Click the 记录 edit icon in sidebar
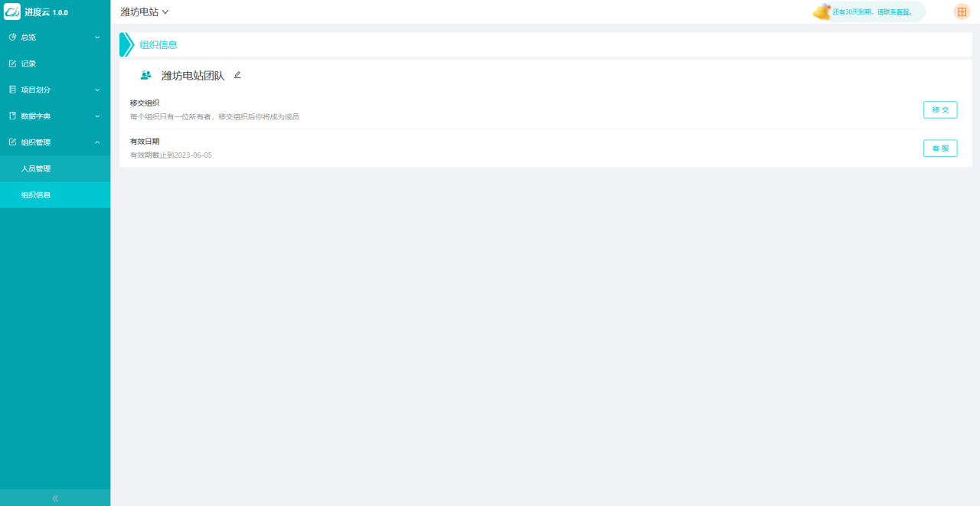 (x=12, y=64)
